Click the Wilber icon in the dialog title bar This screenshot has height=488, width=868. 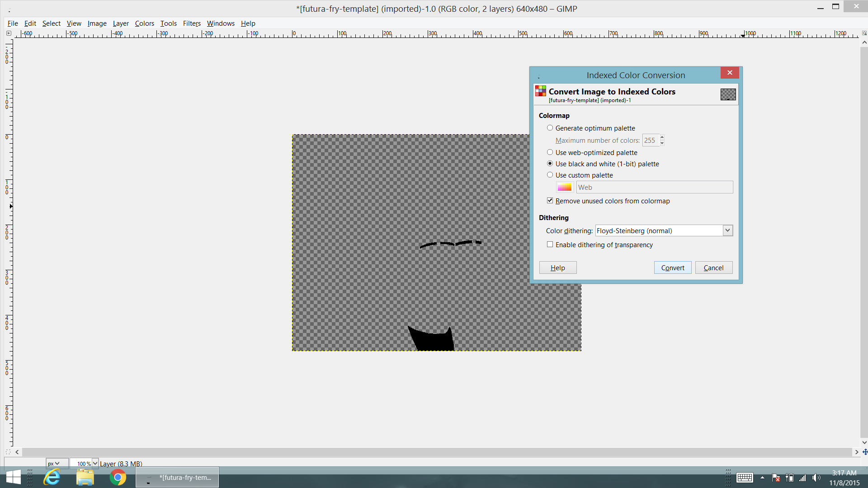(x=539, y=76)
